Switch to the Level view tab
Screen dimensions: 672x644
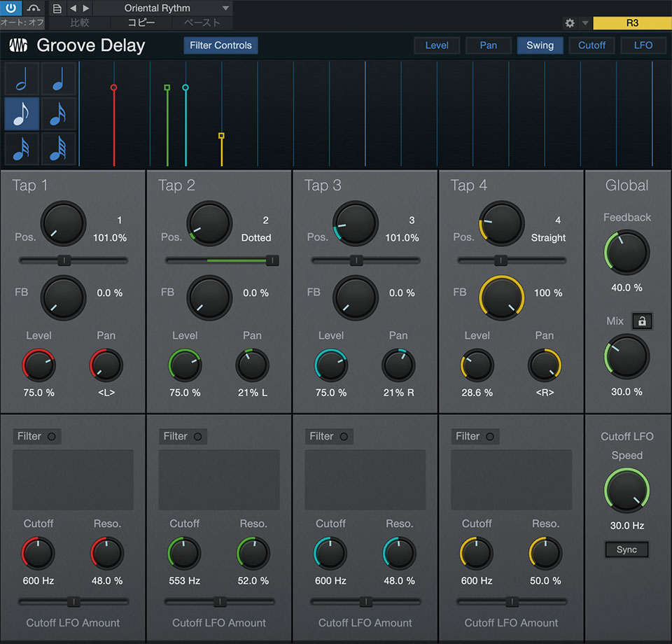[437, 45]
